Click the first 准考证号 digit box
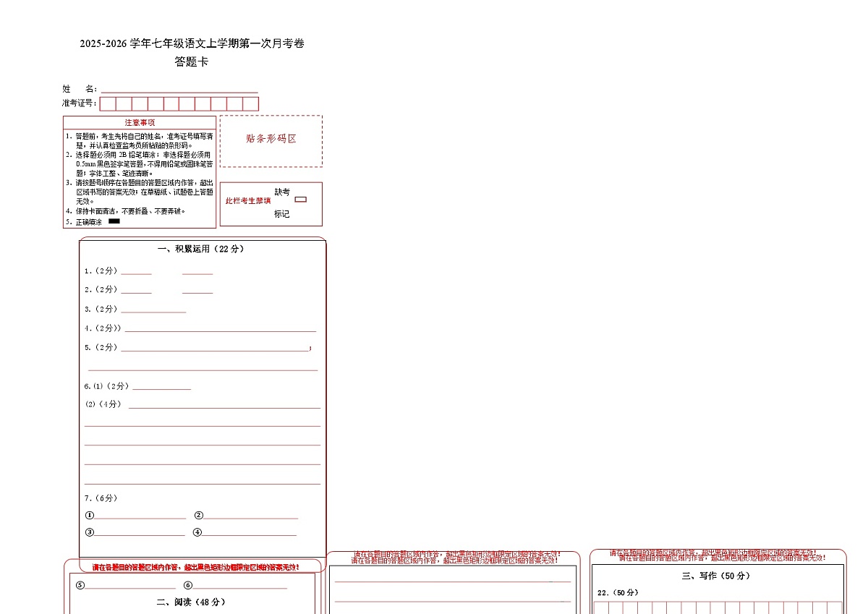Image resolution: width=868 pixels, height=614 pixels. point(108,103)
